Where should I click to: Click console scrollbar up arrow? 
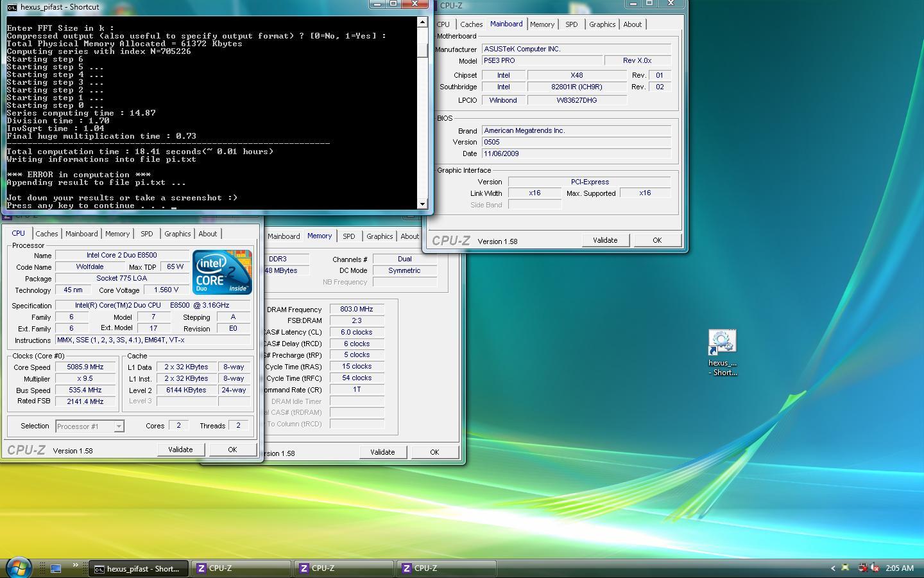click(x=422, y=22)
